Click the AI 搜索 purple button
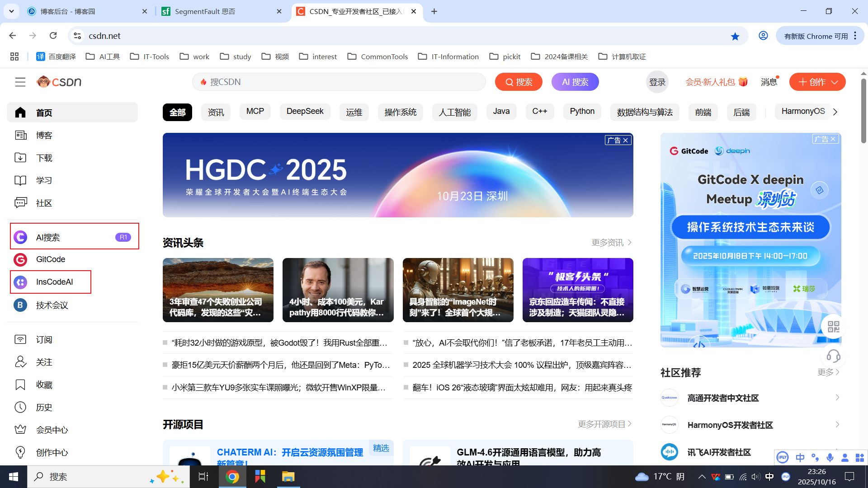 (x=575, y=82)
